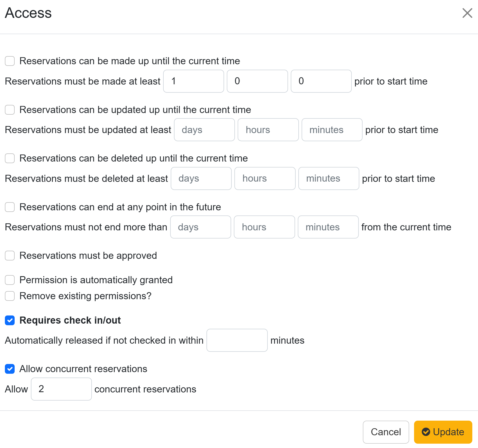Disable Allow concurrent reservations checkbox
The height and width of the screenshot is (448, 478).
click(10, 369)
